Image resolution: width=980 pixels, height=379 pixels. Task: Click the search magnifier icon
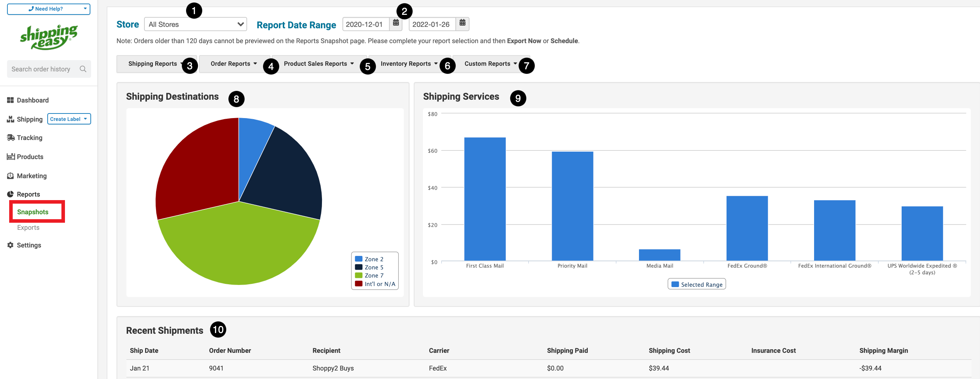pyautogui.click(x=83, y=69)
